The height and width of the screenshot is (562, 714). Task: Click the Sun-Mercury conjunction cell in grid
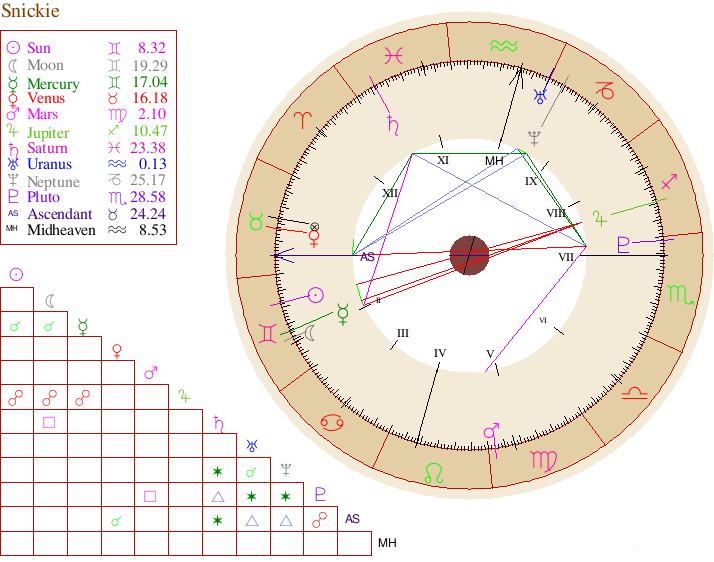tap(17, 324)
